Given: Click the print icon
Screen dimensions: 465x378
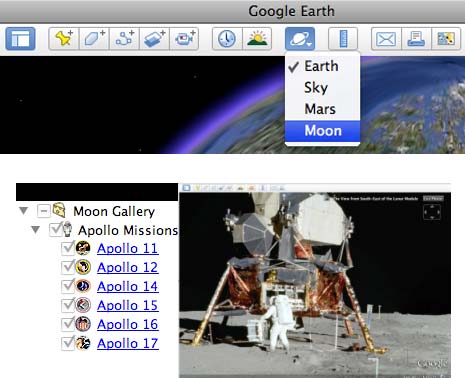Looking at the screenshot, I should [416, 39].
